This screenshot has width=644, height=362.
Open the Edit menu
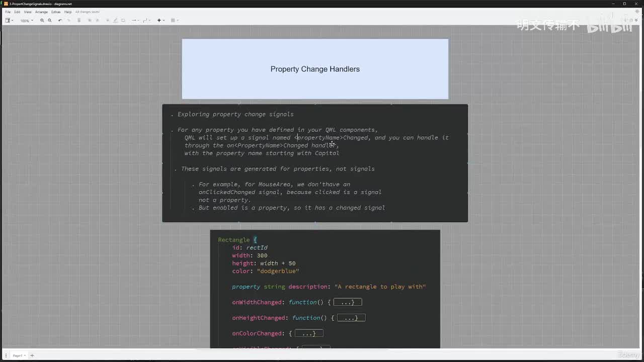point(17,12)
